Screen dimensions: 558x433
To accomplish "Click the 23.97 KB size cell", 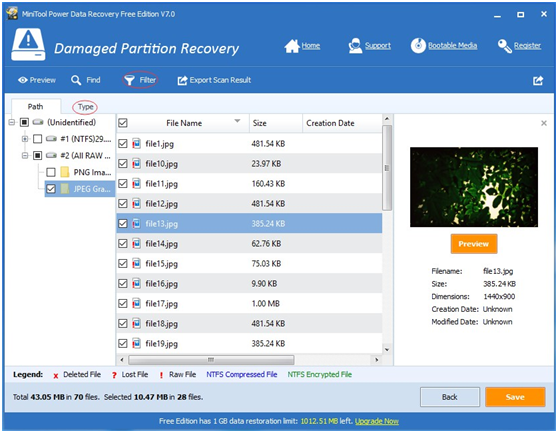I will point(266,164).
